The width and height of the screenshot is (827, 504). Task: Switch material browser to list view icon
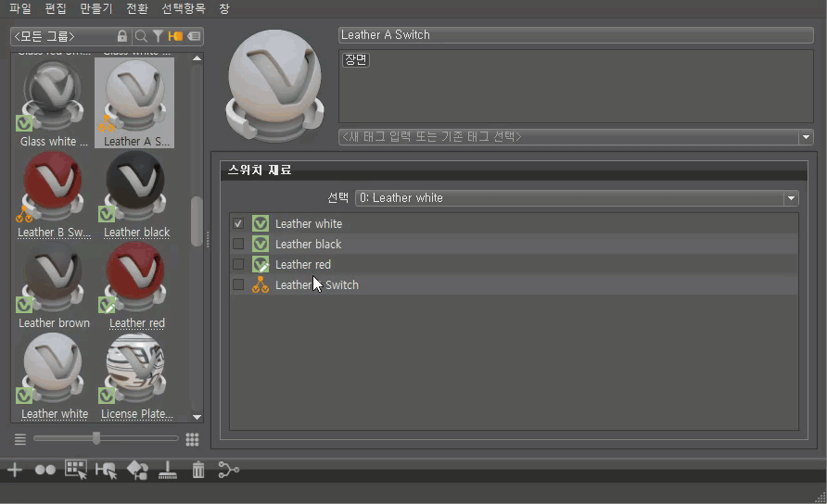(x=20, y=439)
